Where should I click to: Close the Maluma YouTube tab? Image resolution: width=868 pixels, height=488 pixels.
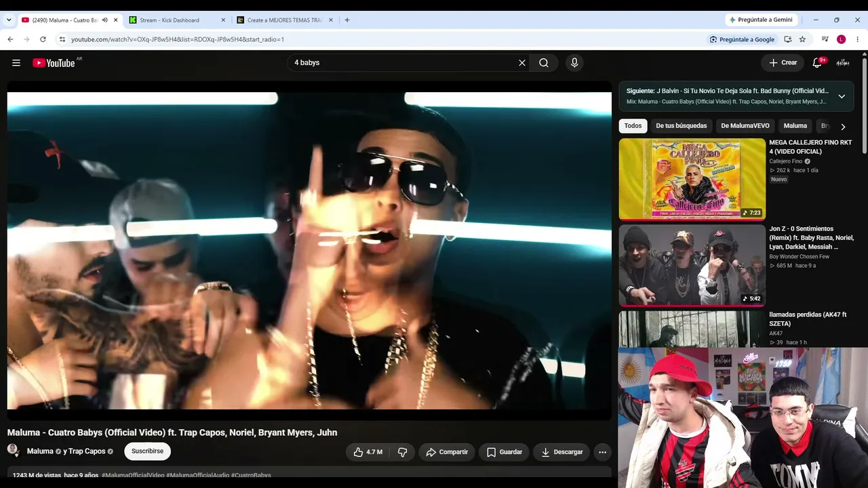point(115,20)
